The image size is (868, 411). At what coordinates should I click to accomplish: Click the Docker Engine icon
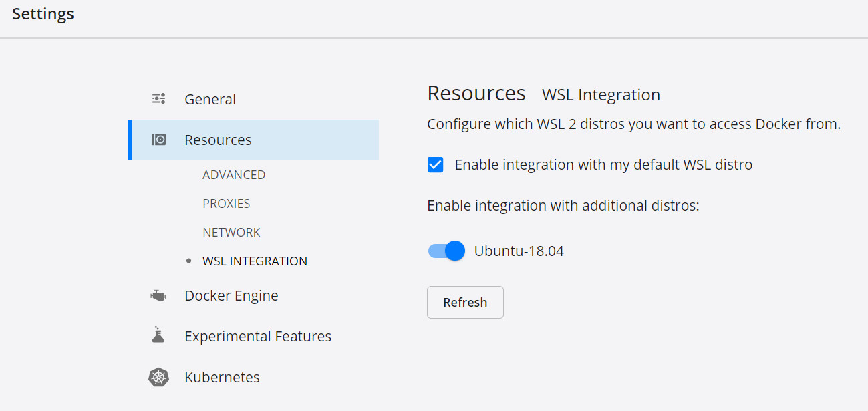pos(158,295)
